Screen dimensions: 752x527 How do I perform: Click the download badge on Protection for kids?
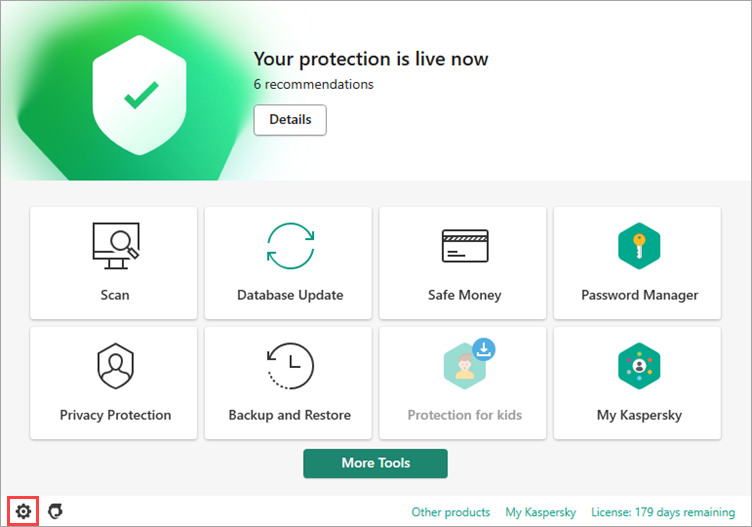pyautogui.click(x=484, y=349)
